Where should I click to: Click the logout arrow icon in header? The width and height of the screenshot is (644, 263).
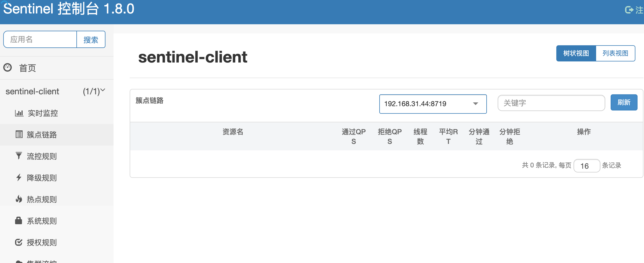coord(629,10)
